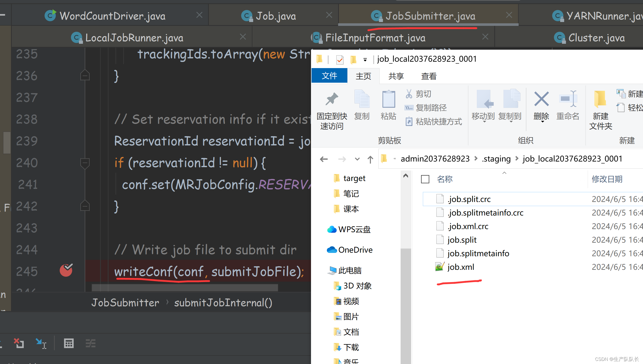Click the Drop Frame debug icon
Screen dimensions: 643x364
click(x=19, y=344)
